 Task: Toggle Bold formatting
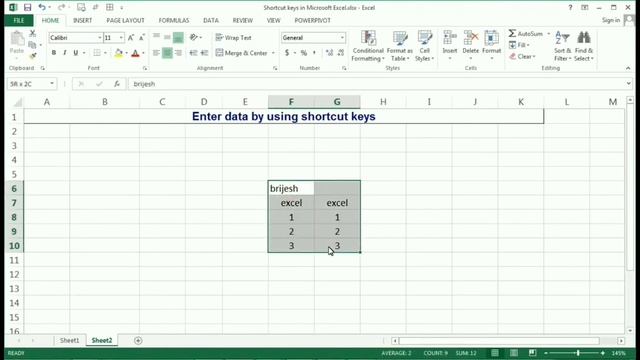[53, 53]
